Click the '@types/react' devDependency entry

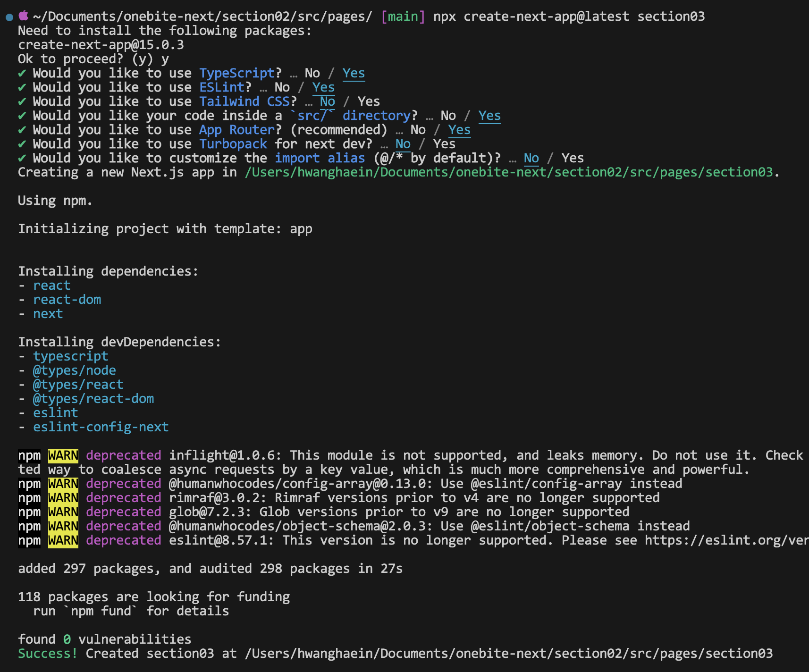tap(78, 385)
